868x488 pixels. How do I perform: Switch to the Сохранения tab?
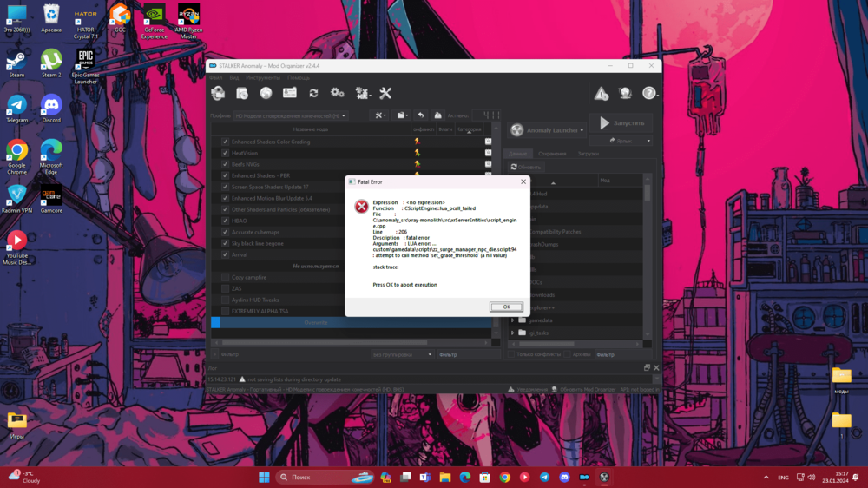tap(552, 154)
